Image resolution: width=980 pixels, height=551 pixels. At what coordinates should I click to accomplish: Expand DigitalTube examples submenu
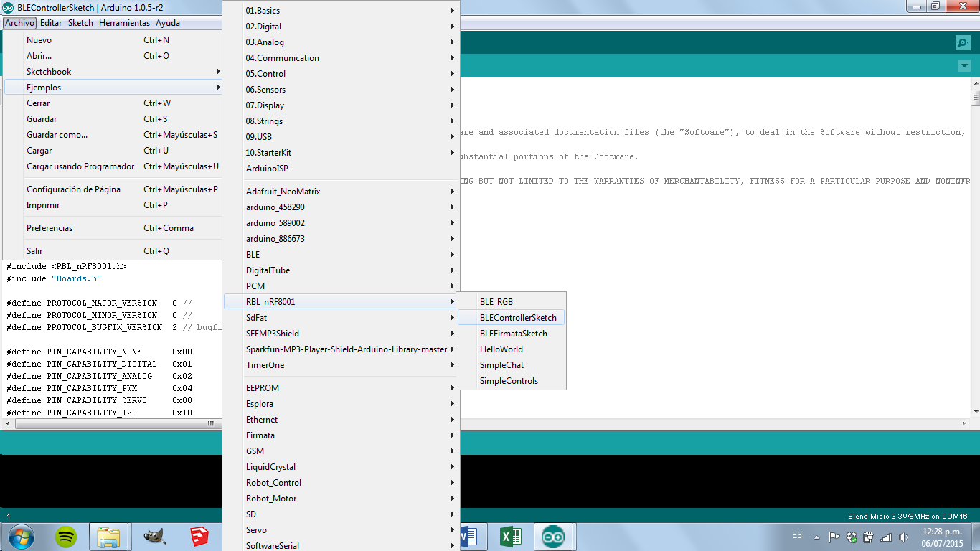coord(341,270)
